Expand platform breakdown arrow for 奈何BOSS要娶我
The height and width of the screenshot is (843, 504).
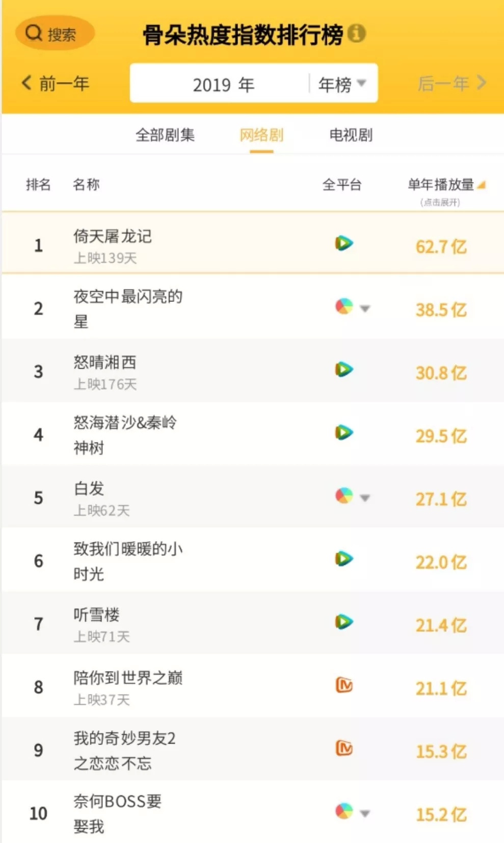(x=365, y=813)
